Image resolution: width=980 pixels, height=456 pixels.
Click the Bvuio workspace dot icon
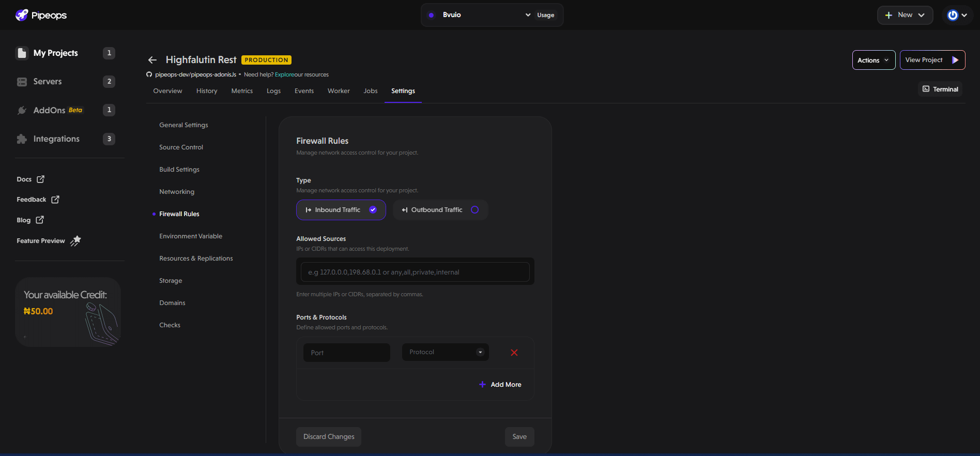point(431,15)
